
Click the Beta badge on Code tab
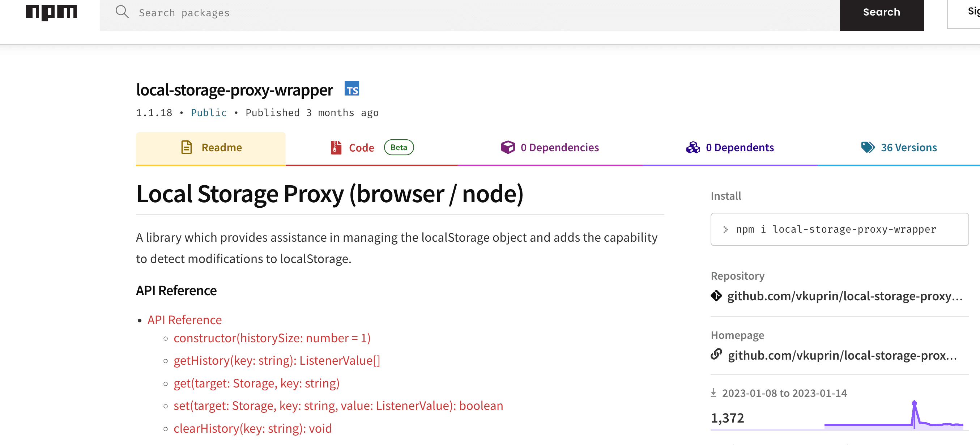point(399,147)
